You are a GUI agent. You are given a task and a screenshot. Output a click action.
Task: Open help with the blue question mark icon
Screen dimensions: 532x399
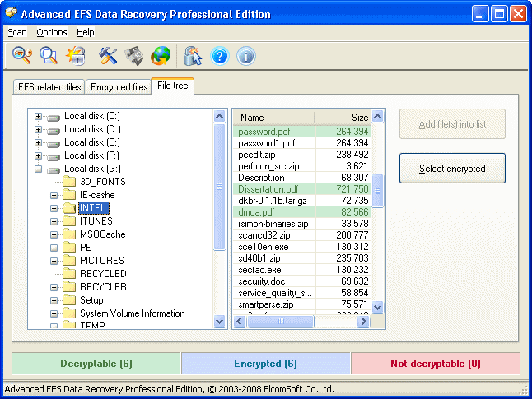[x=219, y=55]
